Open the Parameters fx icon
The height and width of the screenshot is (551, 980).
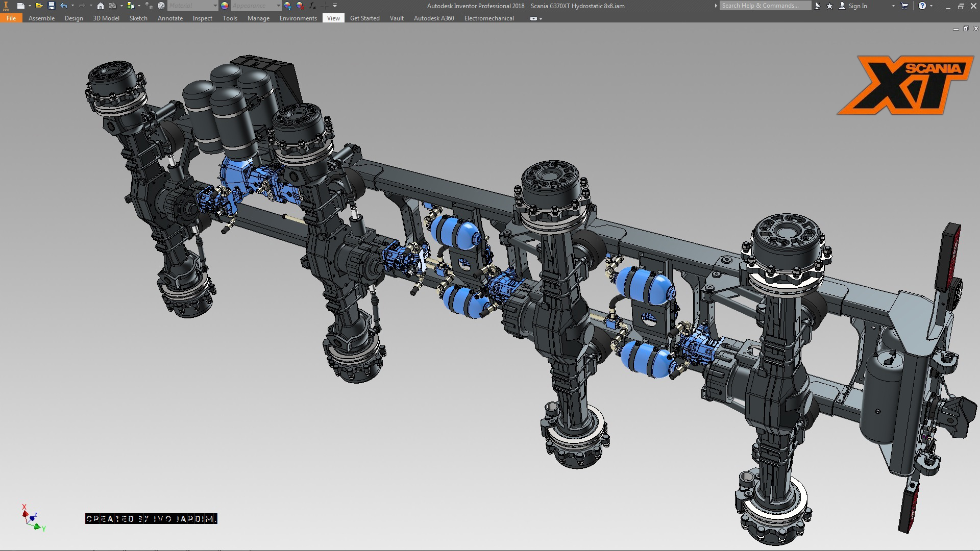[x=312, y=6]
